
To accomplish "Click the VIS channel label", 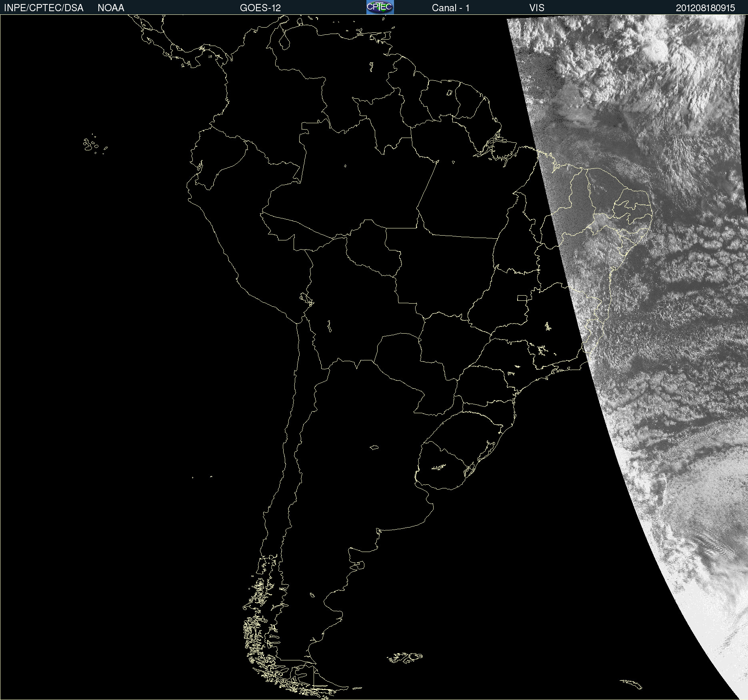I will tap(537, 8).
